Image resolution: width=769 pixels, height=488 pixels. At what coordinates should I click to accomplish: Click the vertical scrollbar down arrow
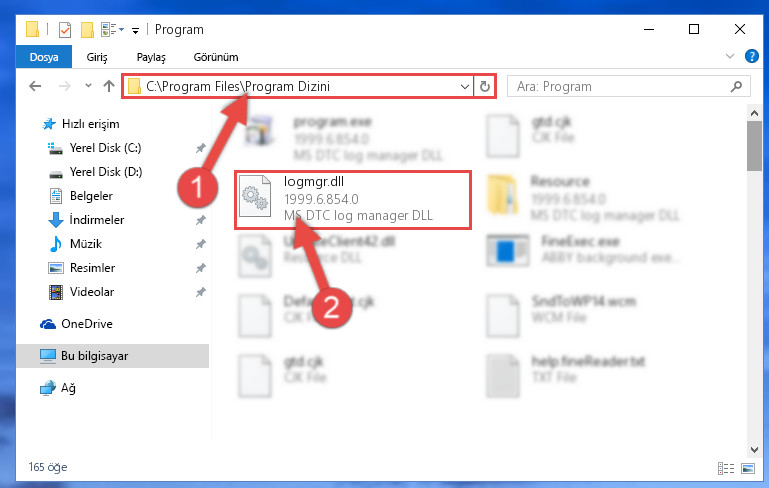click(754, 450)
